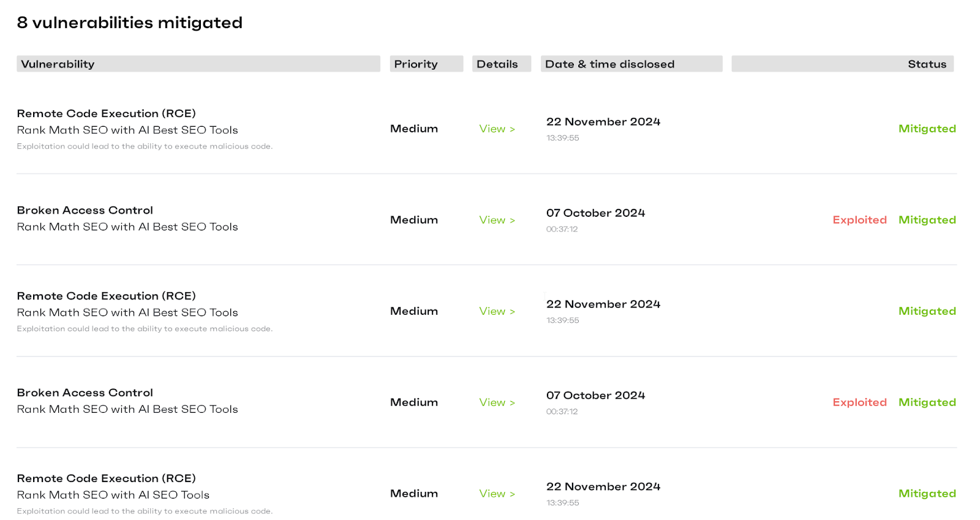The width and height of the screenshot is (980, 520).
Task: Click the Details column header
Action: click(x=497, y=64)
